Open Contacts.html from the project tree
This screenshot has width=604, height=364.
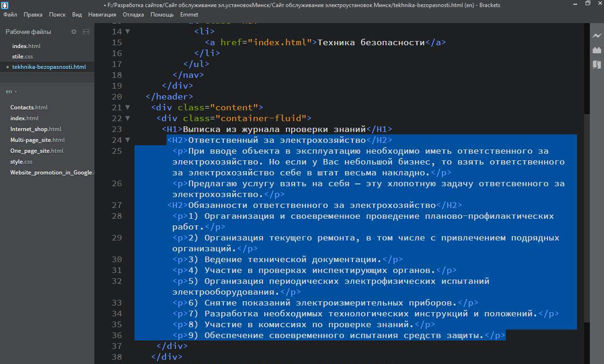29,108
